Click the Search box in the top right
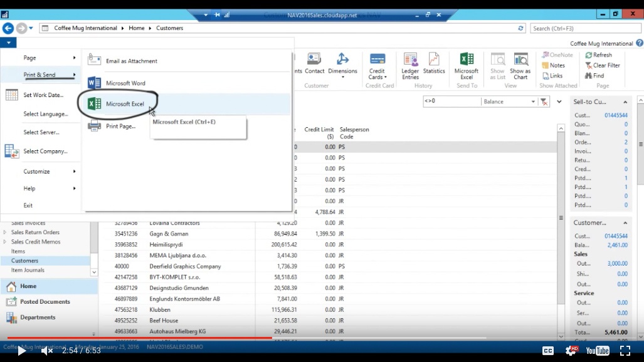The height and width of the screenshot is (362, 644). click(585, 28)
